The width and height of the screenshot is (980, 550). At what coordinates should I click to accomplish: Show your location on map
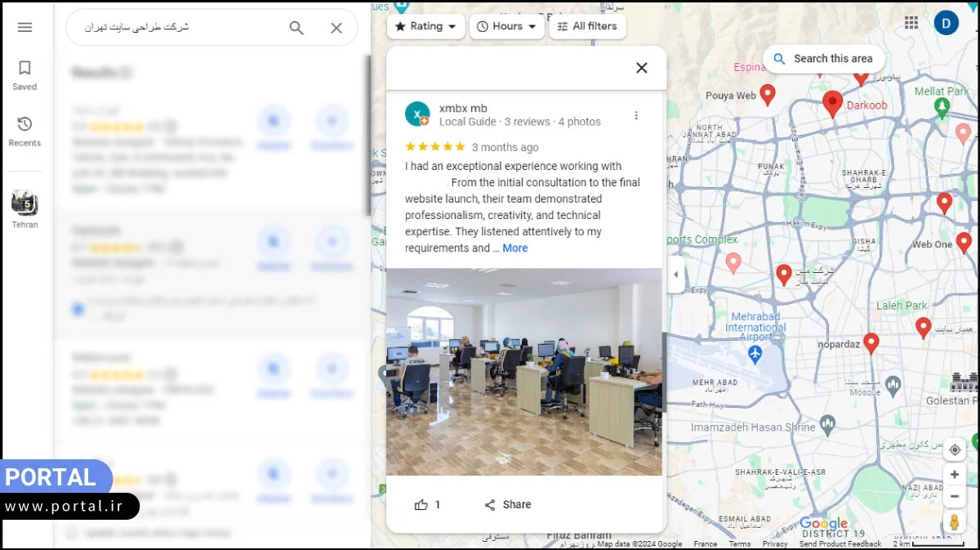click(955, 450)
